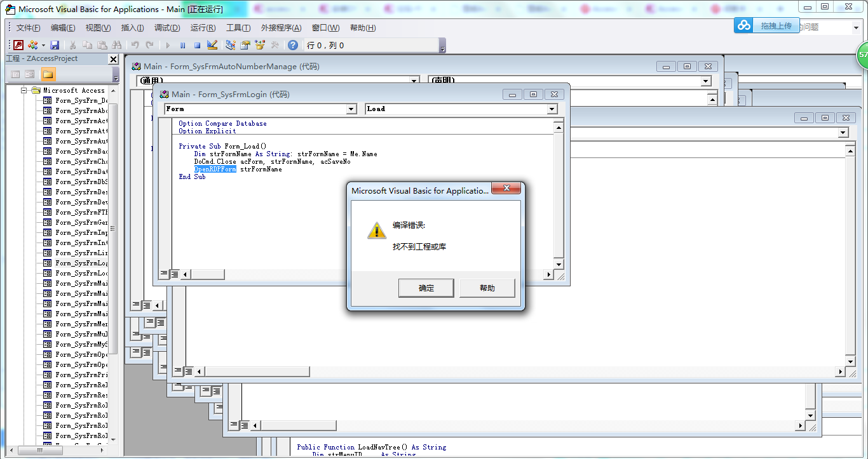Open the 调试(D) menu
This screenshot has height=459, width=868.
coord(167,27)
